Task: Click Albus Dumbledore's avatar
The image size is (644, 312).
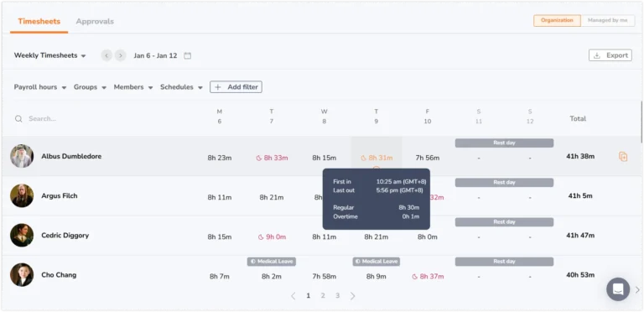Action: pyautogui.click(x=22, y=156)
